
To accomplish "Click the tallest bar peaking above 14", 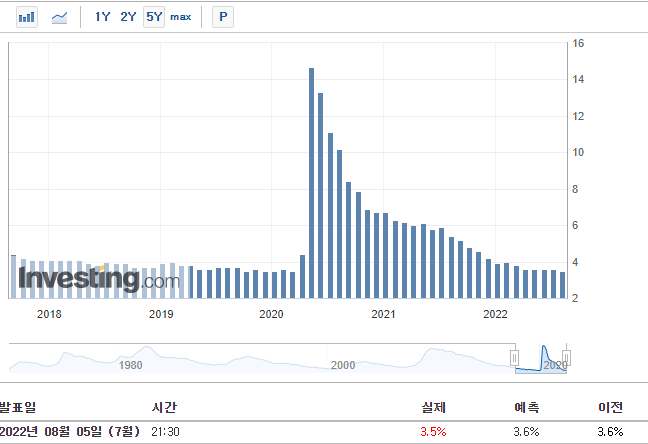I will pyautogui.click(x=311, y=183).
